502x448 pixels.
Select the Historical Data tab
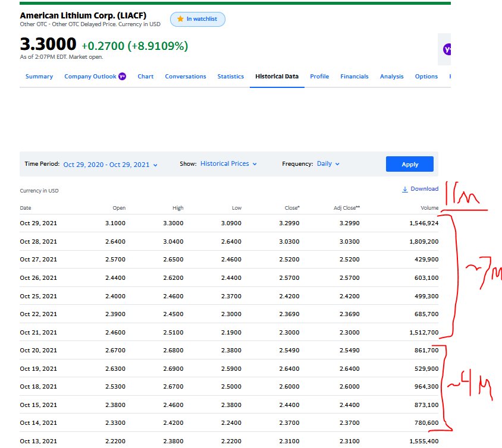point(277,77)
